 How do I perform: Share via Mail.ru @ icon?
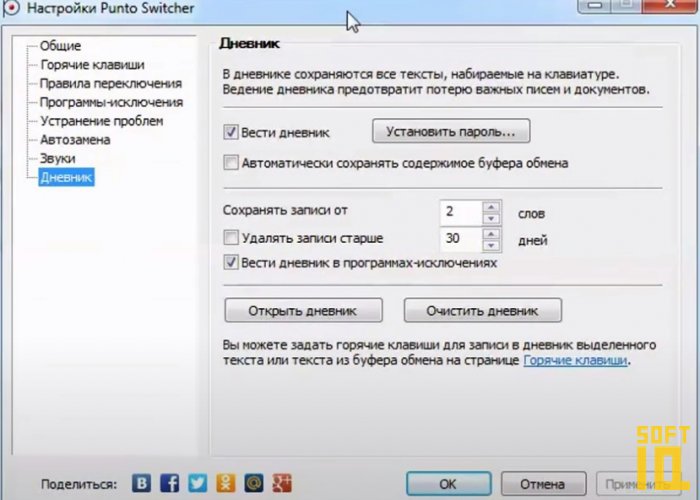tap(254, 483)
